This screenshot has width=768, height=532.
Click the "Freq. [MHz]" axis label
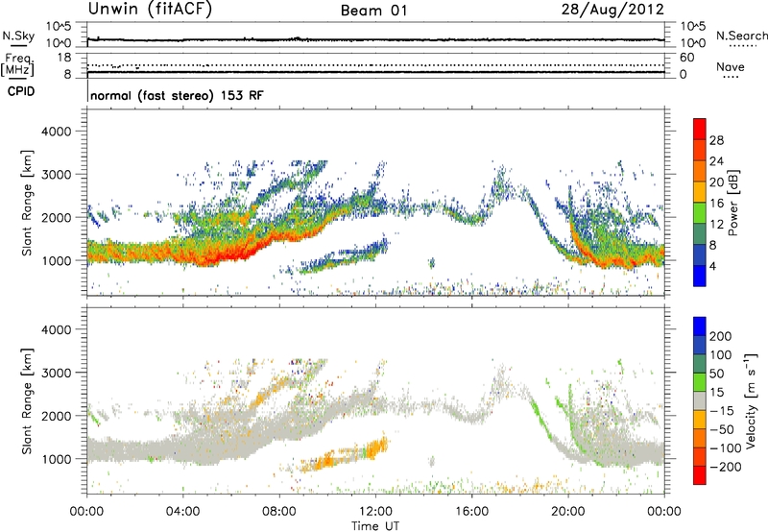(x=18, y=64)
